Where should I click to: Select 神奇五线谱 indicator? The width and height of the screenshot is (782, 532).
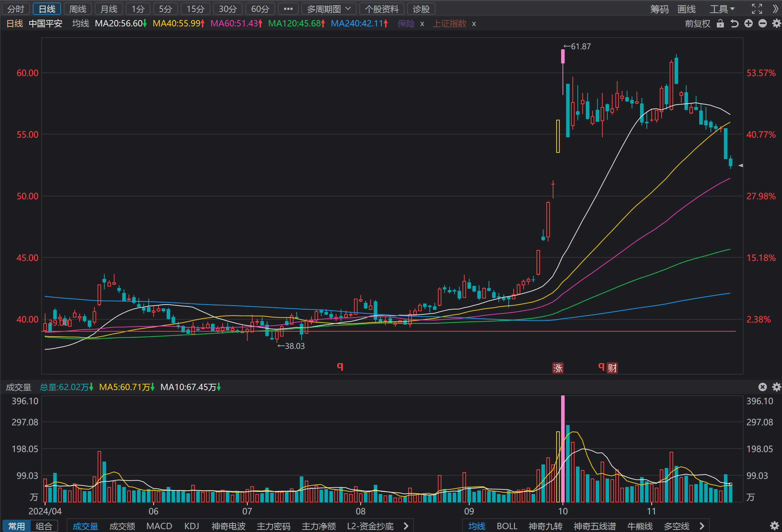(x=595, y=526)
